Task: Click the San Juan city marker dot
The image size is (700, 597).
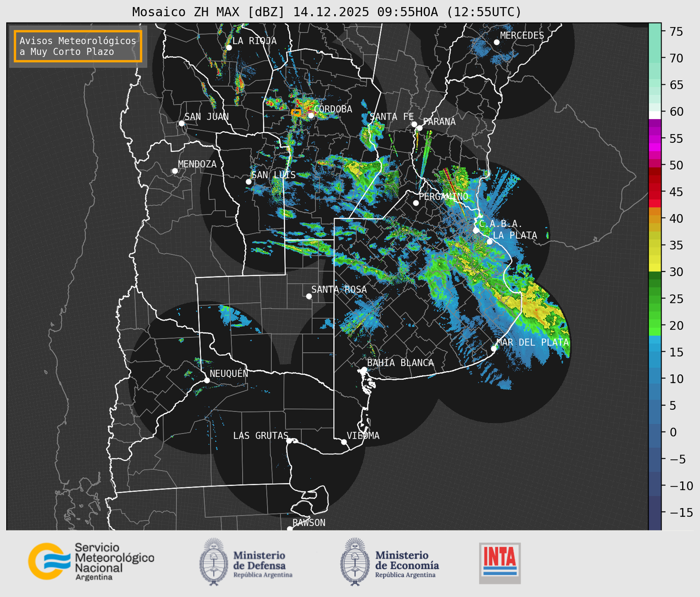Action: point(181,123)
